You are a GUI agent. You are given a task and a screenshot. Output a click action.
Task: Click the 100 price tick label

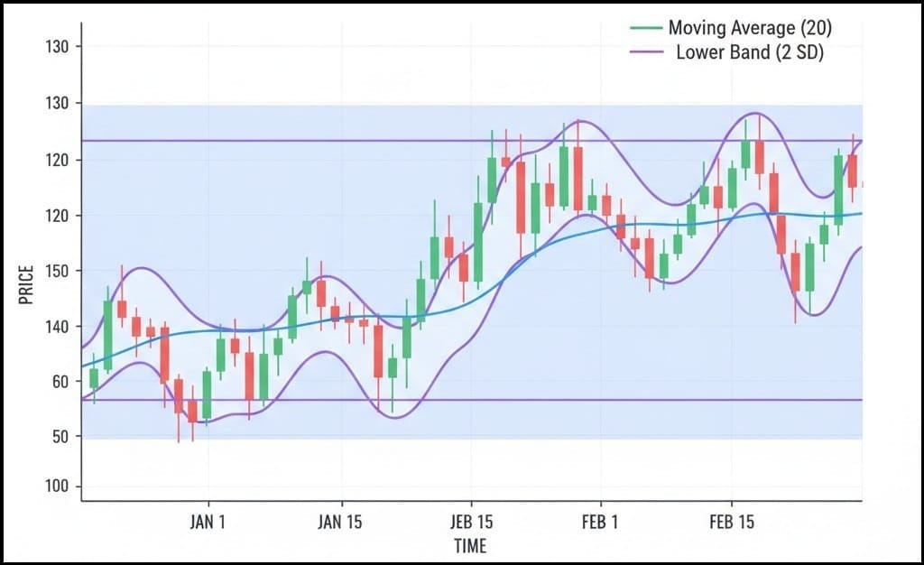click(x=57, y=487)
